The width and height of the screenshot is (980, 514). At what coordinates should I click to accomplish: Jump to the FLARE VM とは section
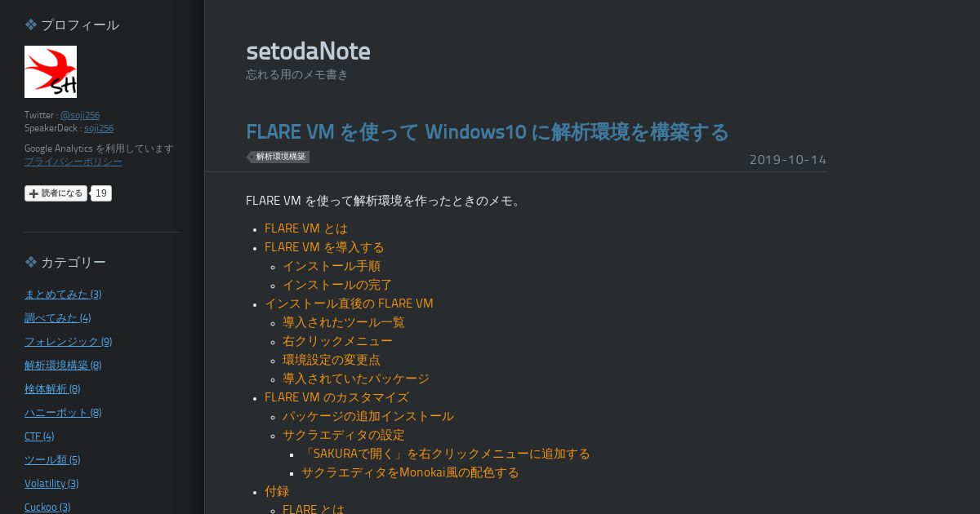(x=306, y=228)
